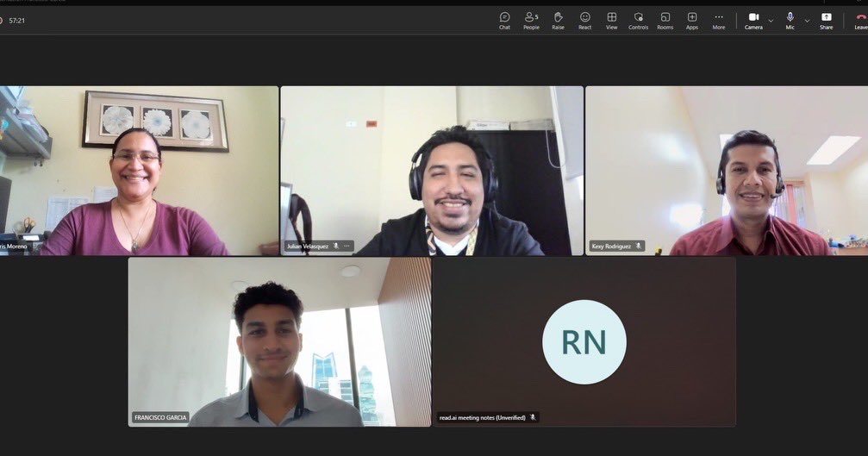Viewport: 868px width, 456px height.
Task: Click the Kexy Rodriguez name label
Action: (611, 247)
